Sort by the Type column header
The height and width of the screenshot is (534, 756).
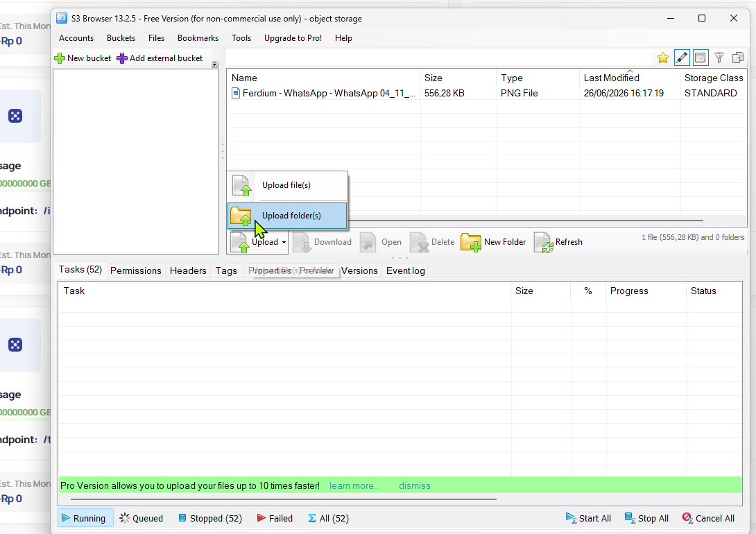538,78
